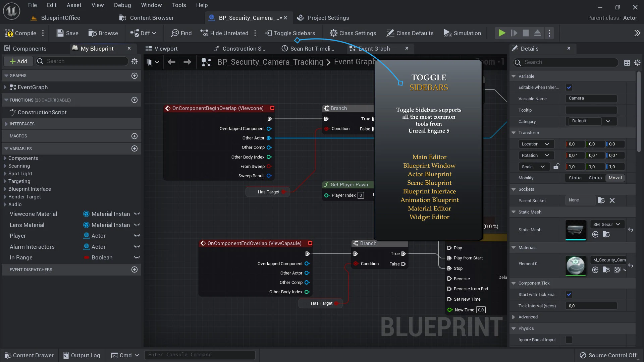644x362 pixels.
Task: Switch to Viewport tab
Action: (162, 49)
